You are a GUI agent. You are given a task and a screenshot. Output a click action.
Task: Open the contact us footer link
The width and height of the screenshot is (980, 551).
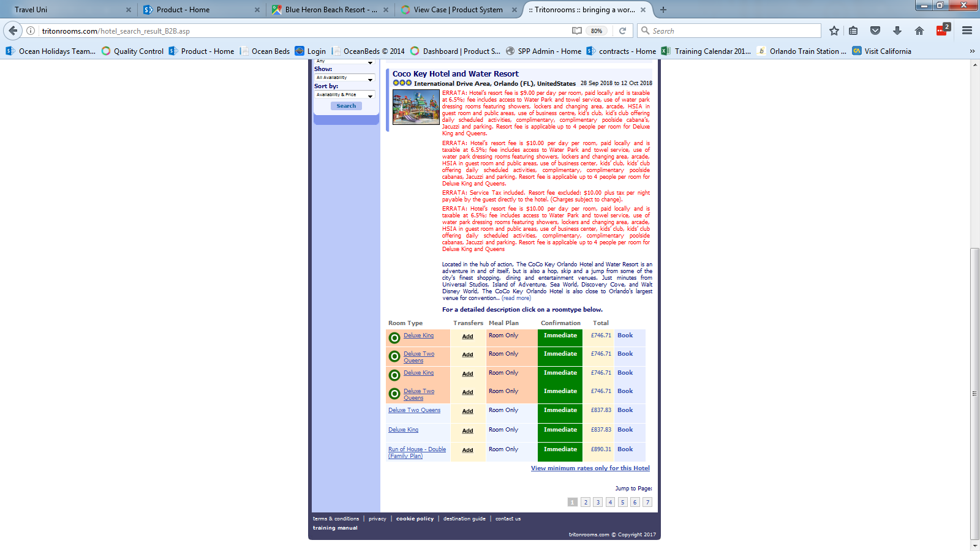508,519
